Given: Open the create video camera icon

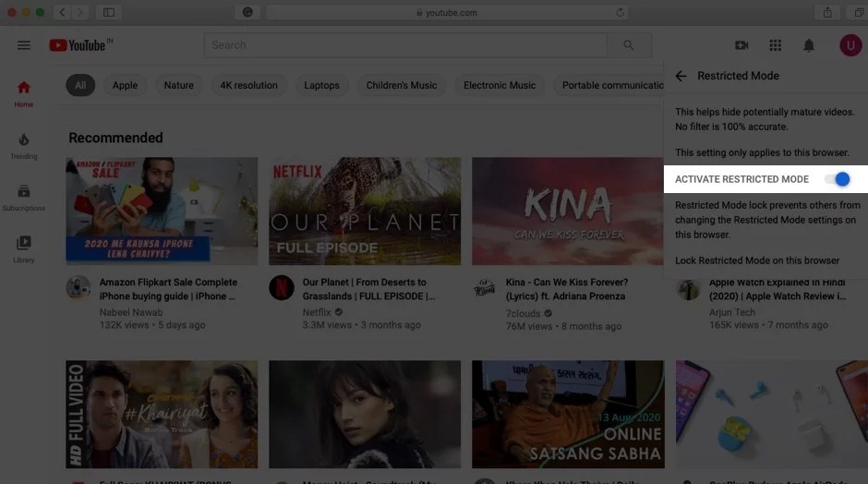Looking at the screenshot, I should pos(741,45).
